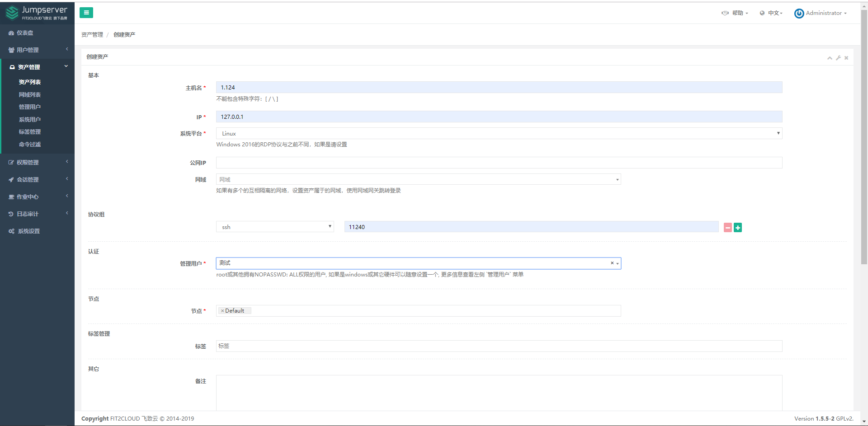The width and height of the screenshot is (868, 426).
Task: Add protocol row with green plus button
Action: [x=738, y=228]
